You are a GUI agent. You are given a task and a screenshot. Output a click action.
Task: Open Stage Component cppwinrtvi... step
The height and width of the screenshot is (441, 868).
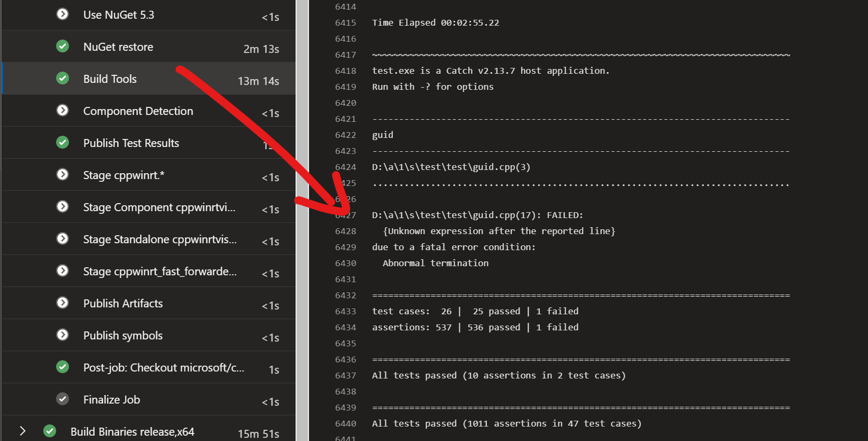point(149,207)
